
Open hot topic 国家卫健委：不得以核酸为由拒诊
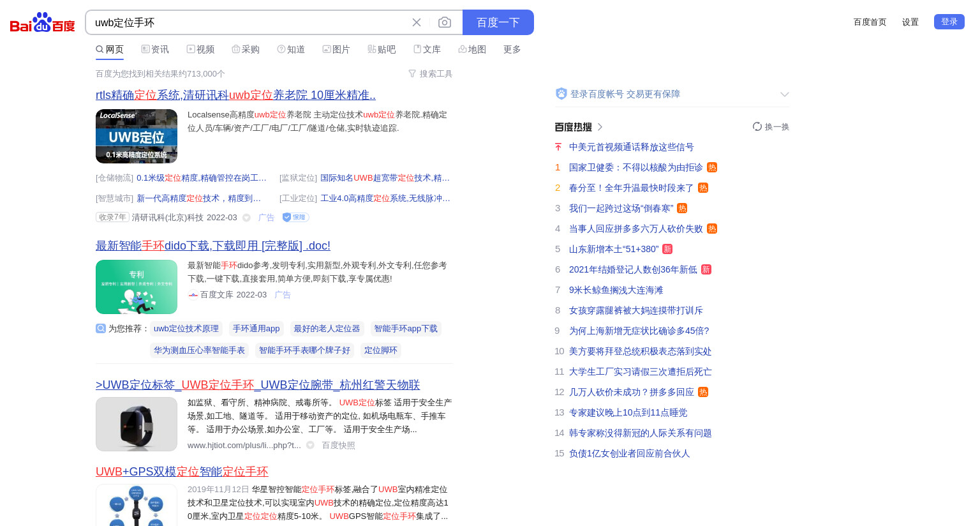(636, 168)
